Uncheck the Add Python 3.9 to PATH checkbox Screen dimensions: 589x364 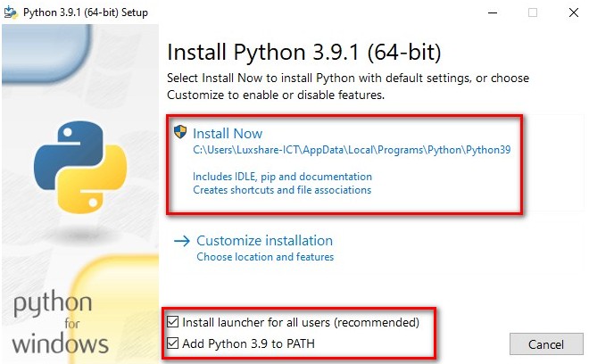173,343
